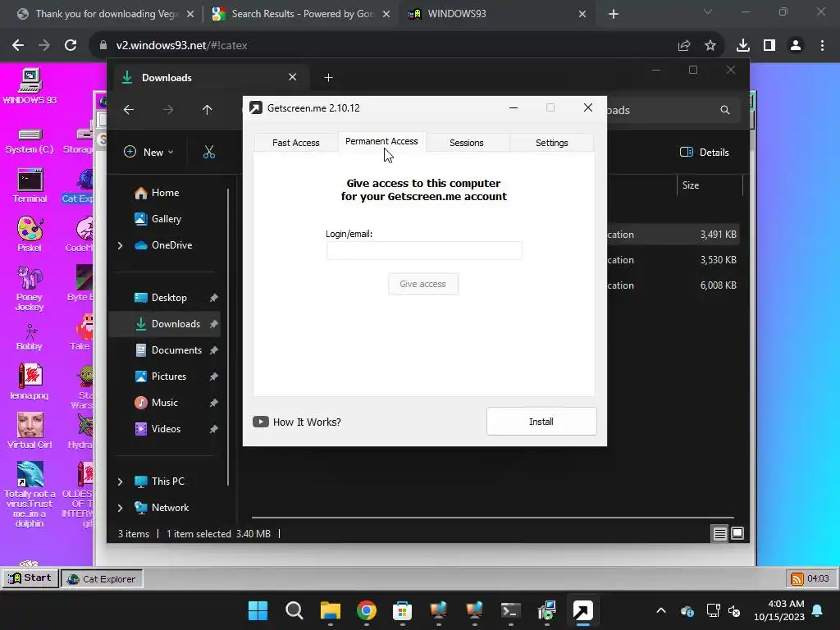
Task: Open the Chrome profile icon
Action: tap(796, 46)
